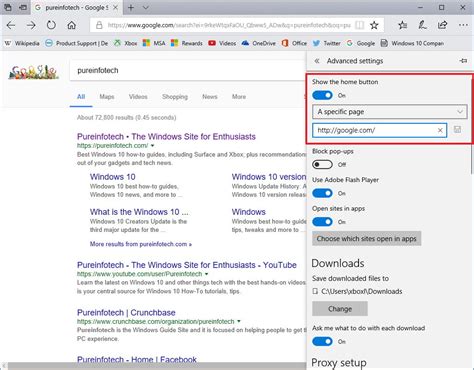Open Windows 10 Compan favorite
Image resolution: width=474 pixels, height=370 pixels.
(412, 43)
